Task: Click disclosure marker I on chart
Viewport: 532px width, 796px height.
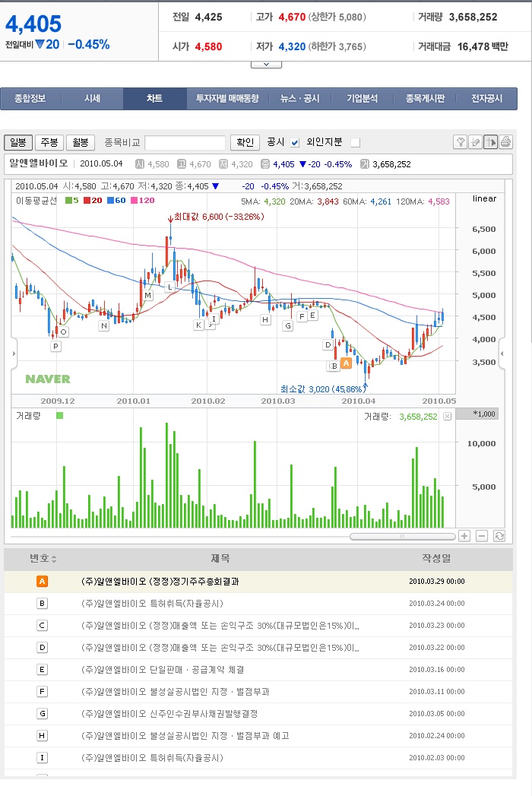Action: tap(214, 319)
